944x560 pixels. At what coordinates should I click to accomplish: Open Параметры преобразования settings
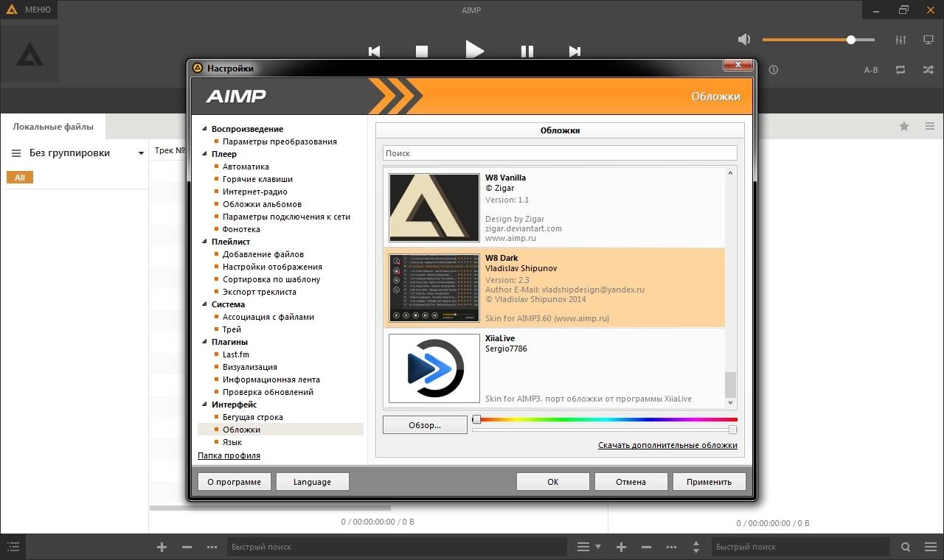click(x=280, y=141)
